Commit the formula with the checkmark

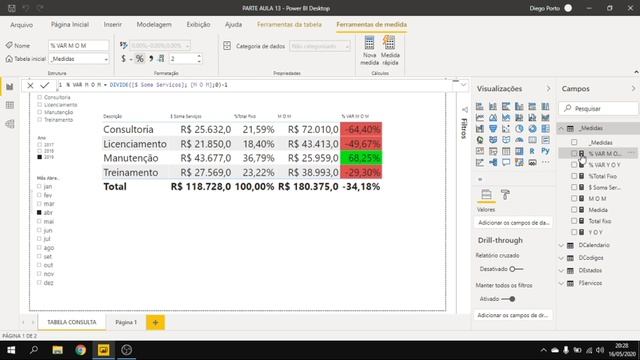pos(44,85)
